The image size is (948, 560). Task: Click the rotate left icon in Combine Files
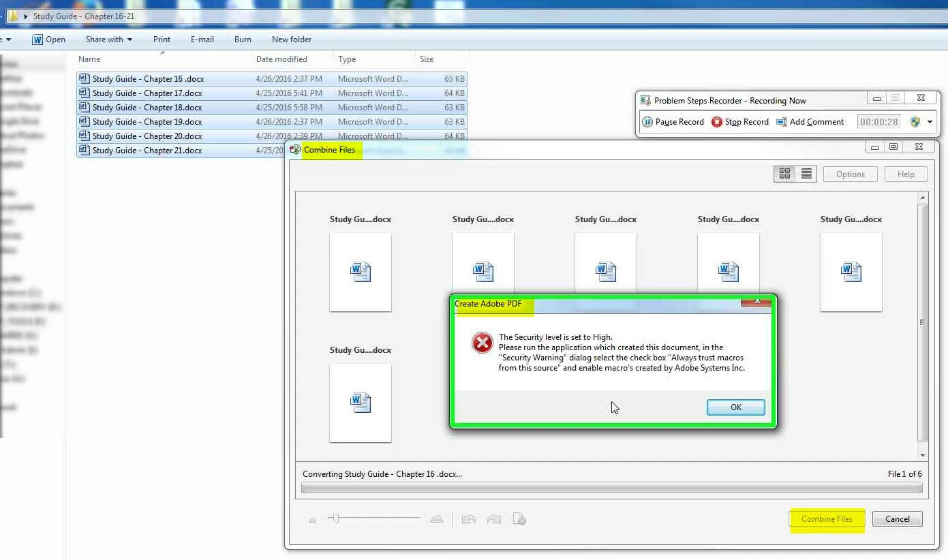click(x=468, y=519)
